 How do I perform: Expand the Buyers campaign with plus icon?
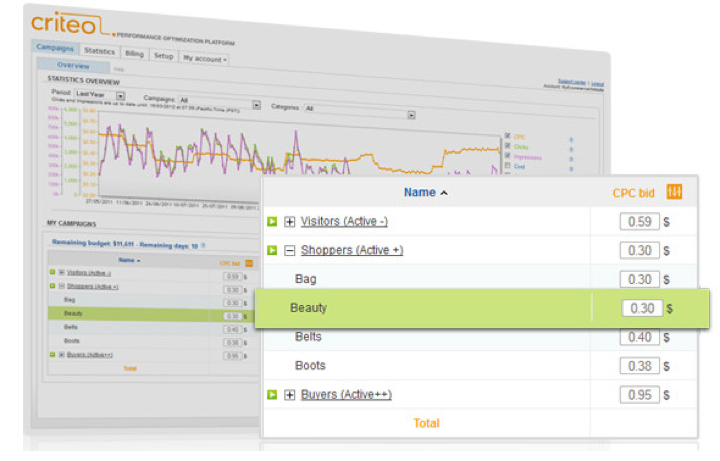pyautogui.click(x=290, y=395)
